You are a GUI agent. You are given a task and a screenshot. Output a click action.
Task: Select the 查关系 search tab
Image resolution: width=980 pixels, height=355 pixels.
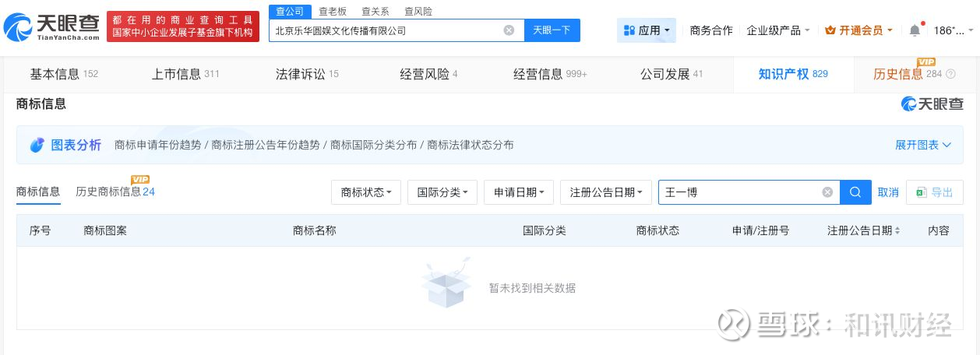tap(375, 12)
